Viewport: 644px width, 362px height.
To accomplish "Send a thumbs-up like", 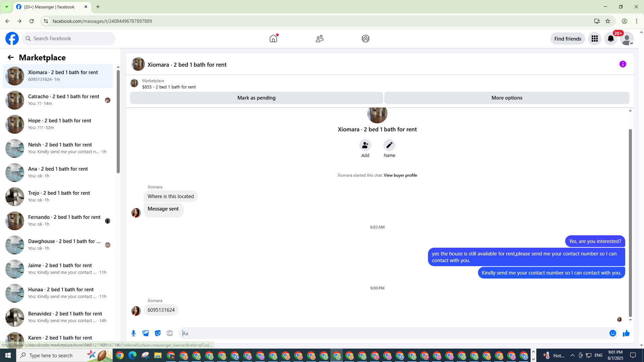I will click(626, 333).
